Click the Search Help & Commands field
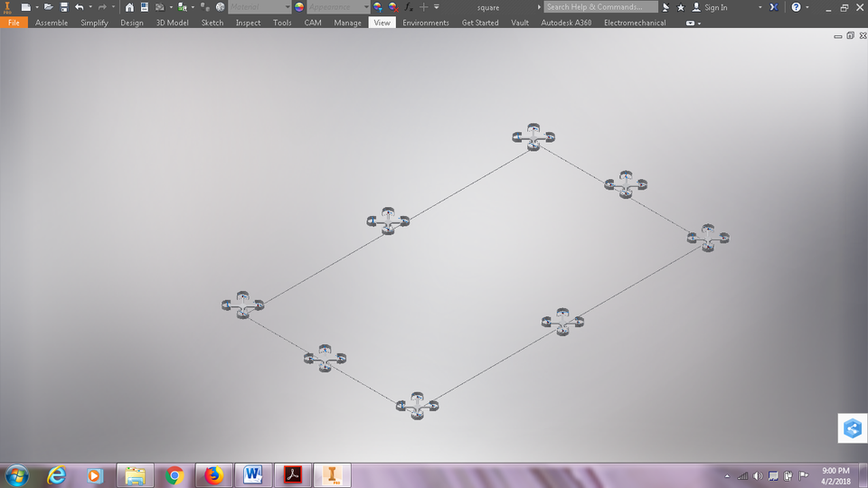This screenshot has width=868, height=488. (600, 7)
